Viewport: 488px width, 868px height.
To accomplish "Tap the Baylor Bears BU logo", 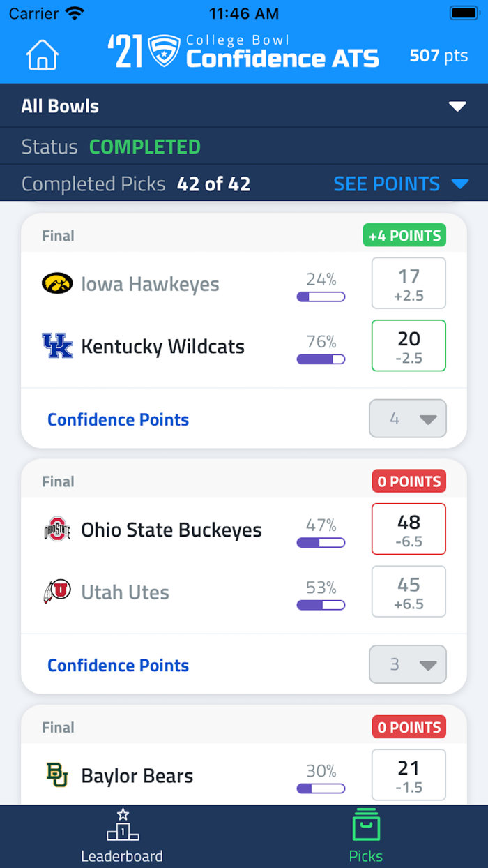I will pos(57,775).
